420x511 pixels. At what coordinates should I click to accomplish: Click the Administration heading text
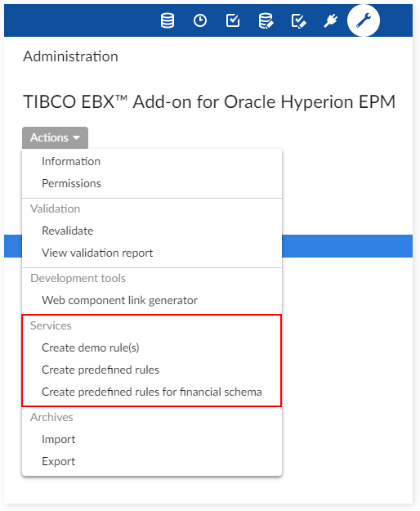(70, 56)
